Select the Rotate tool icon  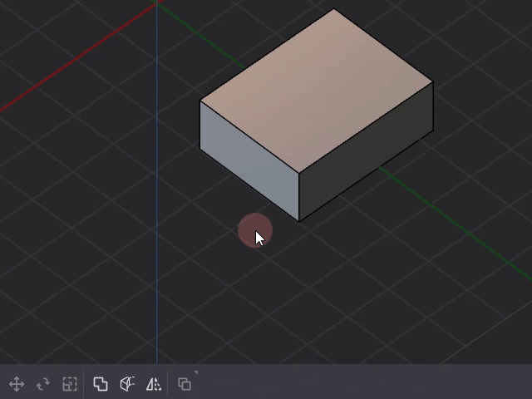[43, 384]
